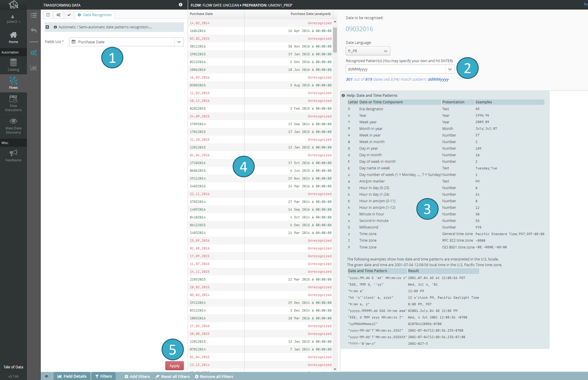The image size is (588, 380).
Task: Open the Date Language fr_FR dropdown
Action: click(368, 51)
